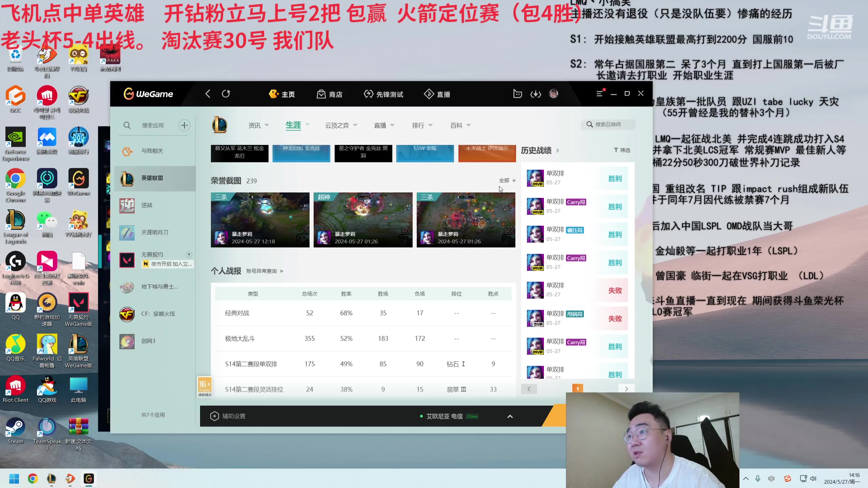
Task: Open the 三杀 screenshot dated 12:18
Action: [x=260, y=220]
